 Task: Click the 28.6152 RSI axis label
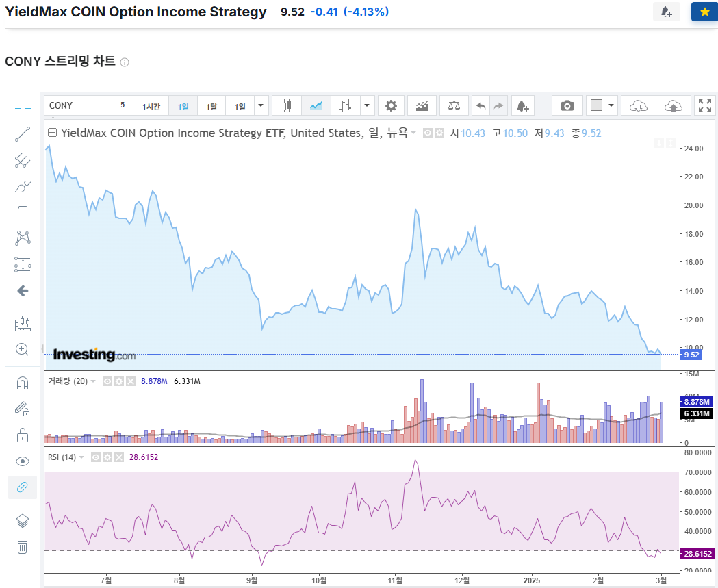(x=698, y=554)
